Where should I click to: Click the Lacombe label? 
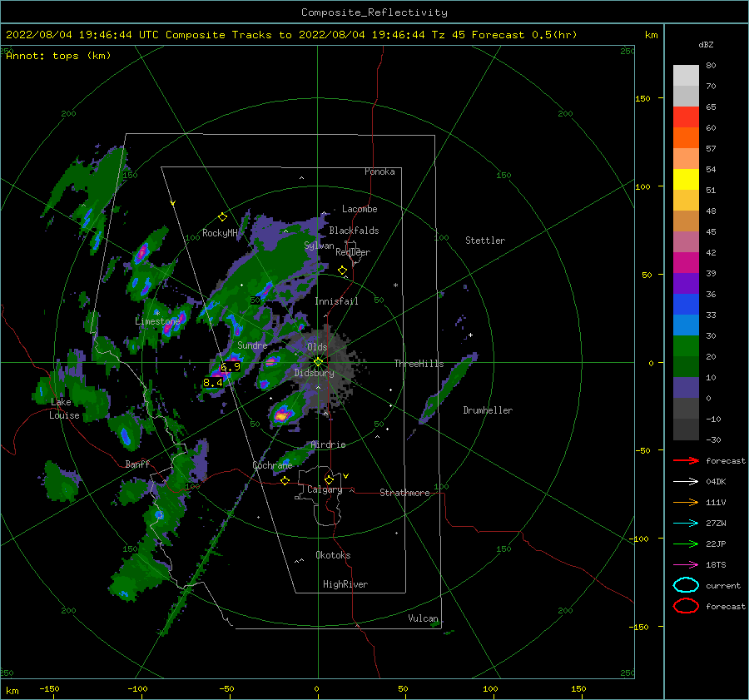click(360, 209)
